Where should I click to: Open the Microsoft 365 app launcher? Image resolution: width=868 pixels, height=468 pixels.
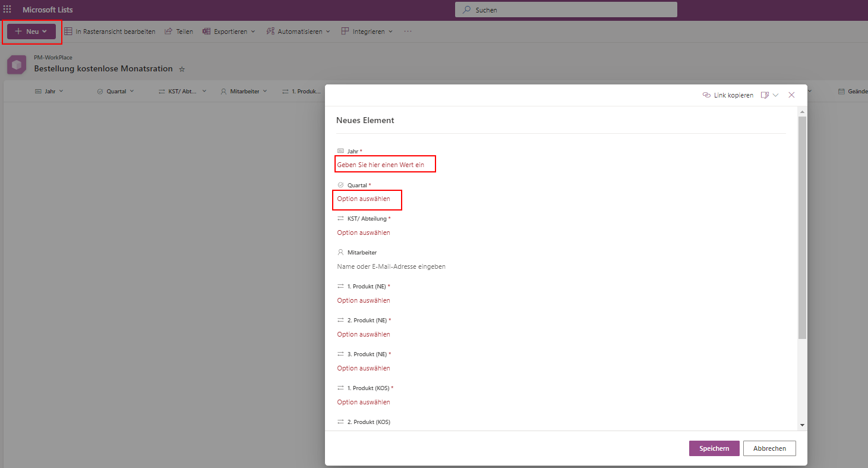click(7, 8)
